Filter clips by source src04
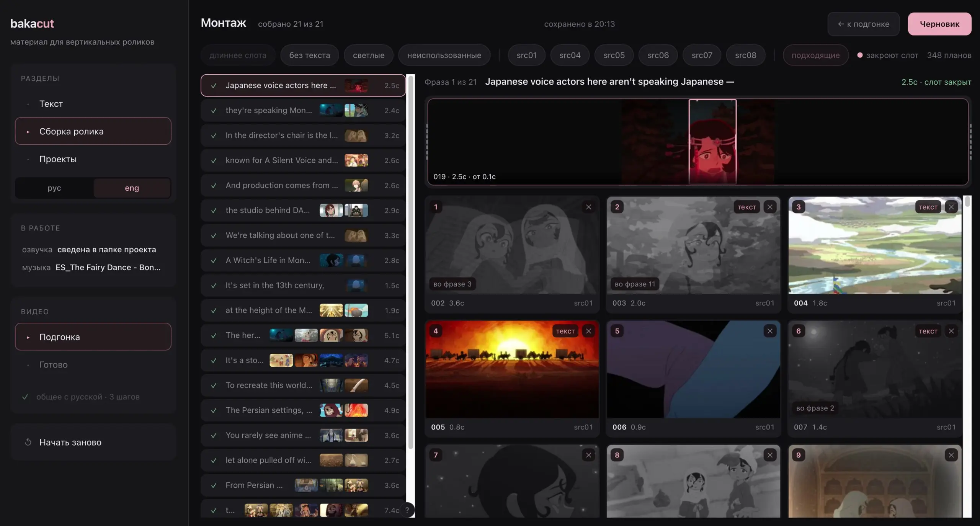980x526 pixels. [x=570, y=55]
